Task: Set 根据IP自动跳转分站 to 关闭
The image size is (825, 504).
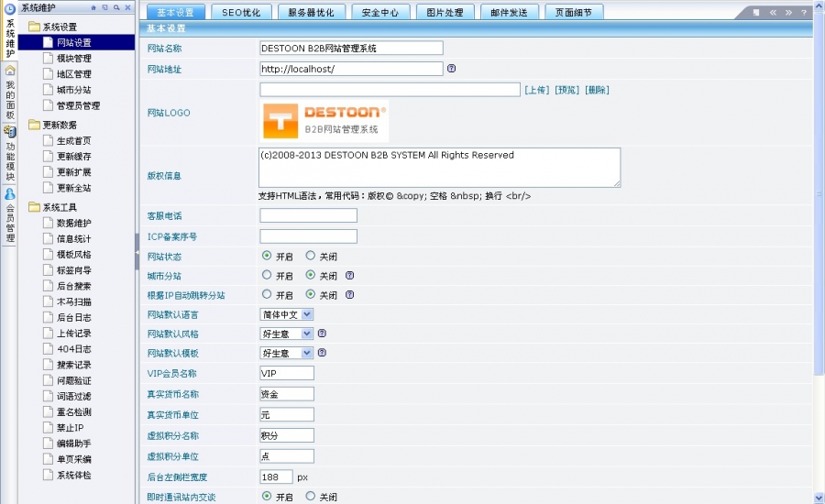Action: tap(311, 295)
